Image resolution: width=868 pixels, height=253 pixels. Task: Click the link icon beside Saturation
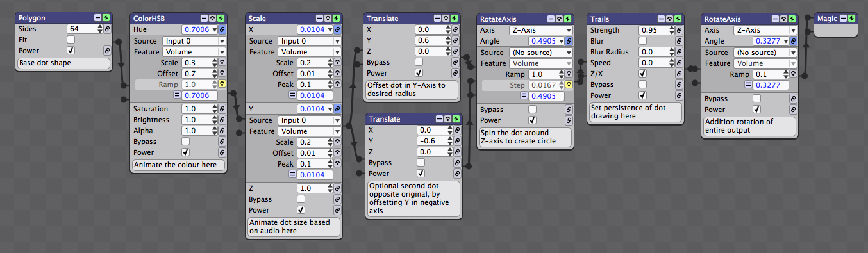click(222, 109)
